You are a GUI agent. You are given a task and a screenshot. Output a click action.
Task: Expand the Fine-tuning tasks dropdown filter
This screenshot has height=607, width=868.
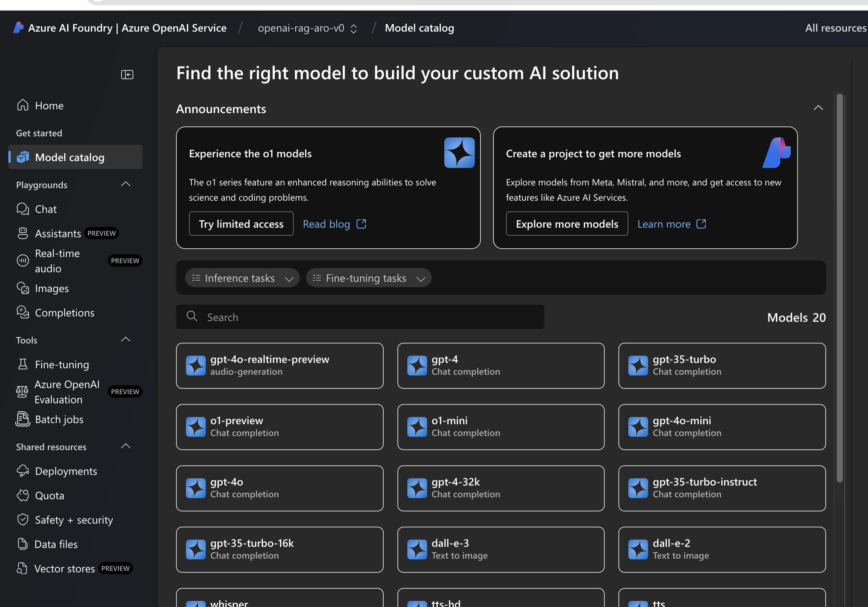click(x=367, y=278)
